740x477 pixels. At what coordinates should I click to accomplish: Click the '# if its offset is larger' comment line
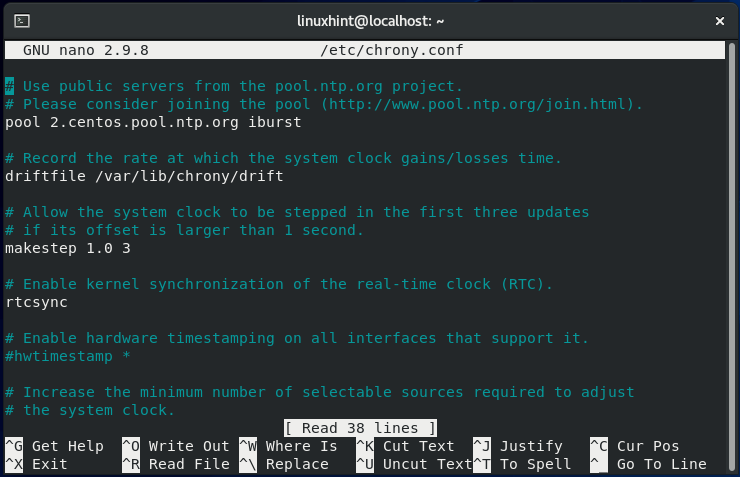click(185, 230)
